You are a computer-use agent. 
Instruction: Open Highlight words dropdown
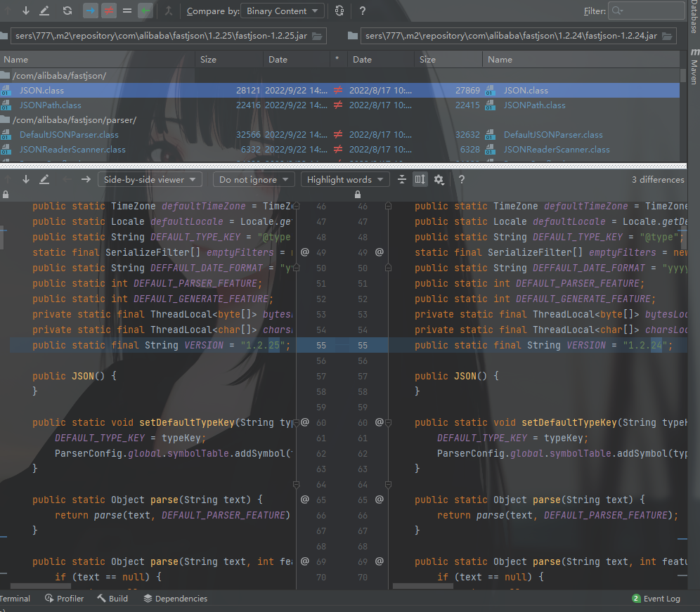point(345,179)
